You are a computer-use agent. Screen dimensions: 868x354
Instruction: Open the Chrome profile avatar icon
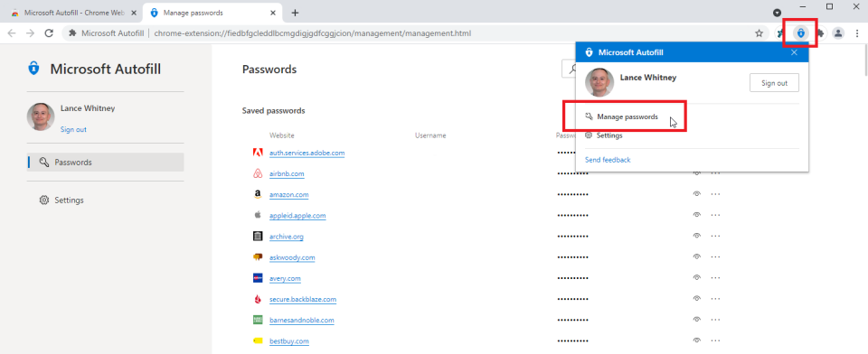(x=838, y=33)
